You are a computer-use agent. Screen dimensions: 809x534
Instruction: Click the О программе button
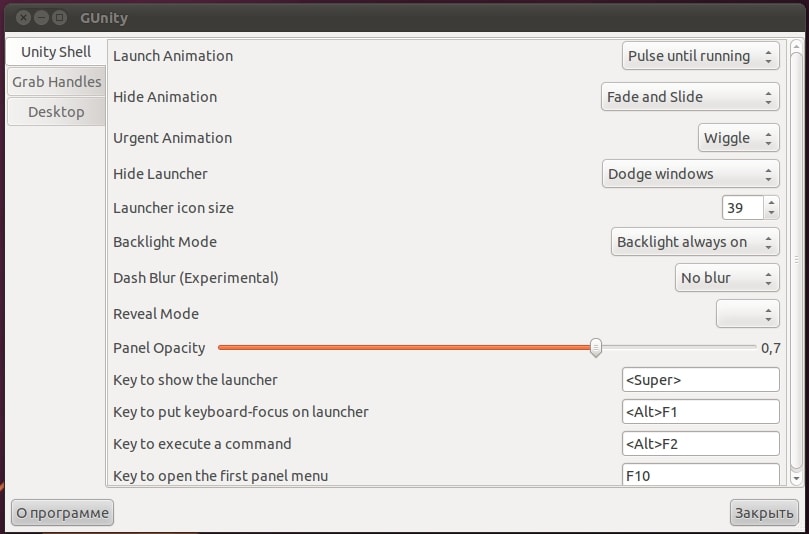pyautogui.click(x=62, y=513)
